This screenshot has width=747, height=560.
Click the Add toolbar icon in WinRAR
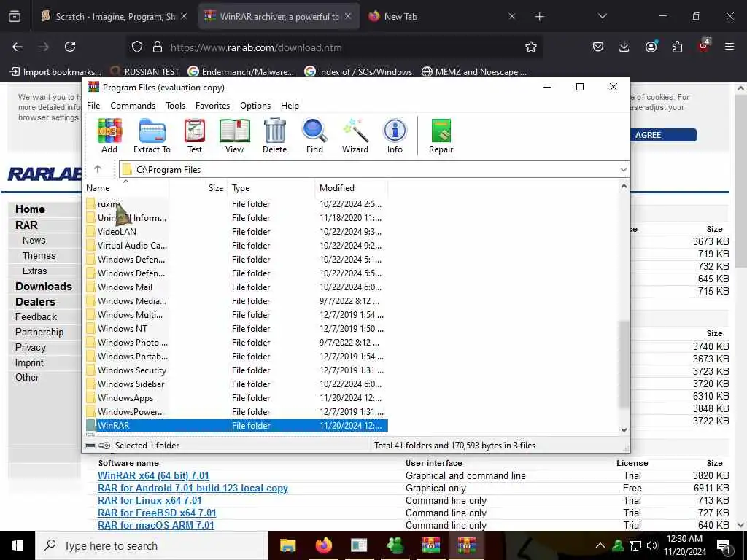(109, 136)
